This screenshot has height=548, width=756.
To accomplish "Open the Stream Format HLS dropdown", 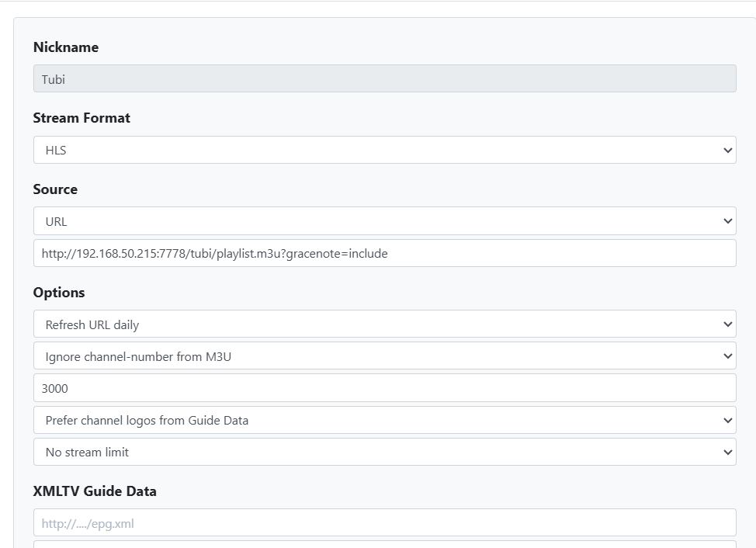I will coord(384,150).
